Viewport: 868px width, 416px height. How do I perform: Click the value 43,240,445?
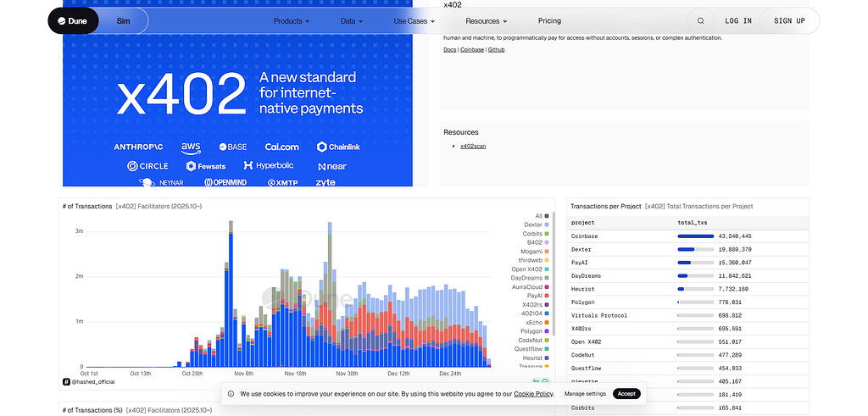(735, 236)
